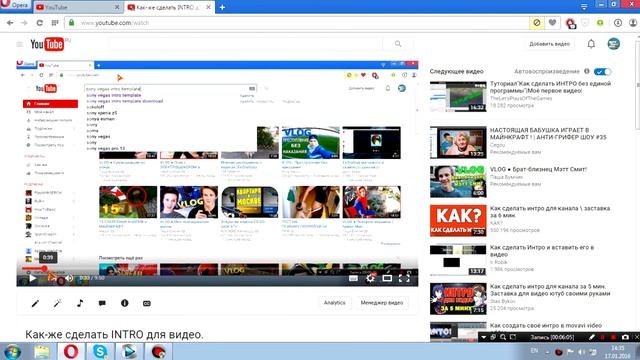Click the red extension icon with badge
The width and height of the screenshot is (640, 360).
click(x=570, y=23)
